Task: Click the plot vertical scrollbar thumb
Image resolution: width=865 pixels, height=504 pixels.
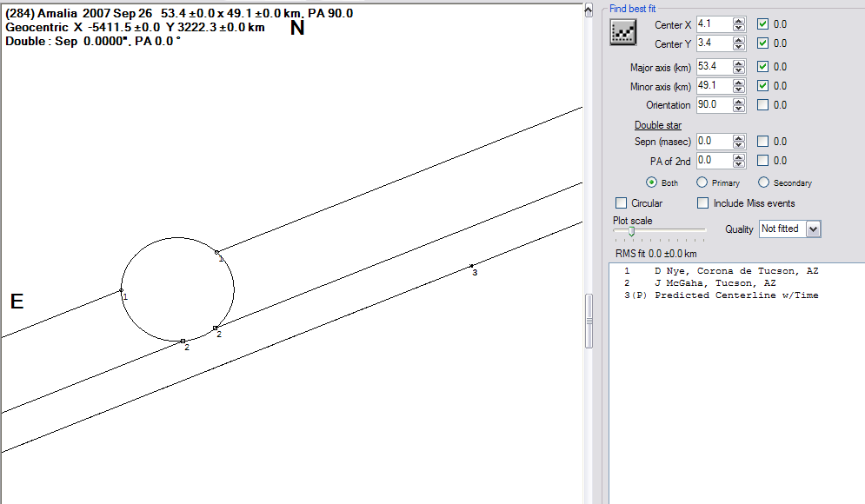Action: pos(589,321)
